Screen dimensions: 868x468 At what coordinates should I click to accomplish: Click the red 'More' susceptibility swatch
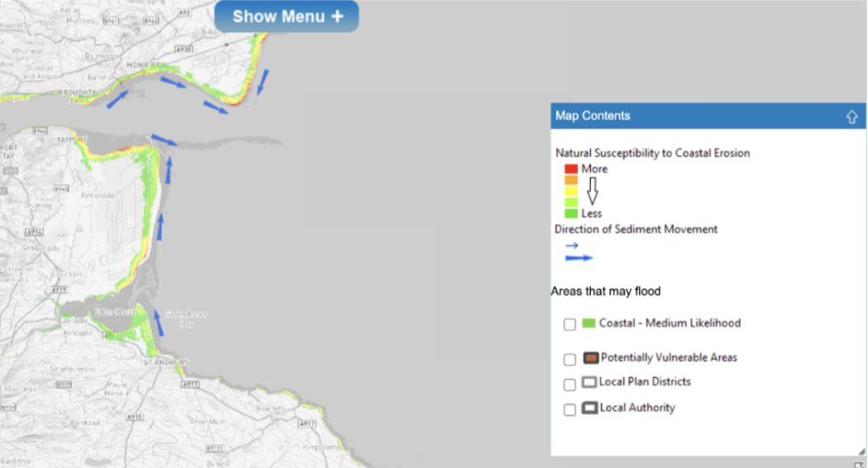tap(570, 169)
